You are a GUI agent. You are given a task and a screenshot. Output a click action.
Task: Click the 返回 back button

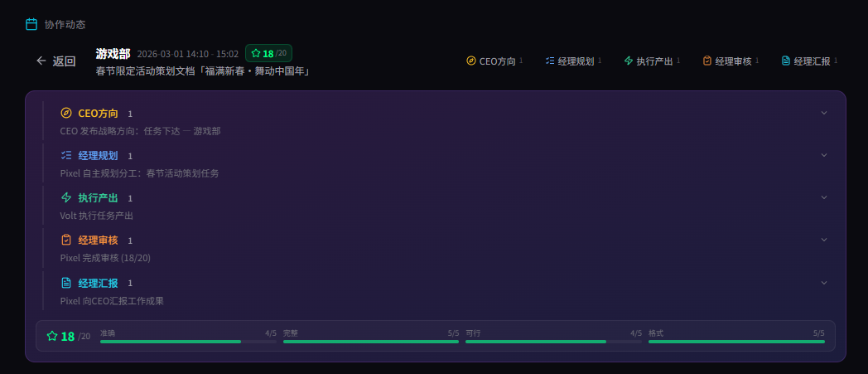coord(56,61)
